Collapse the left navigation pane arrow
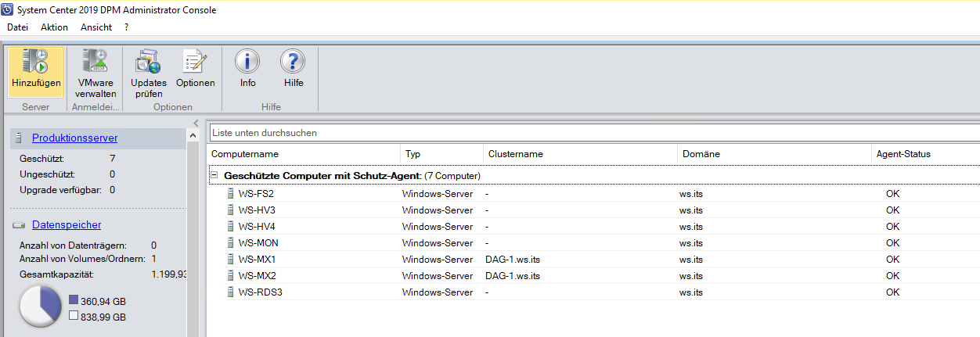980x337 pixels. (x=196, y=124)
